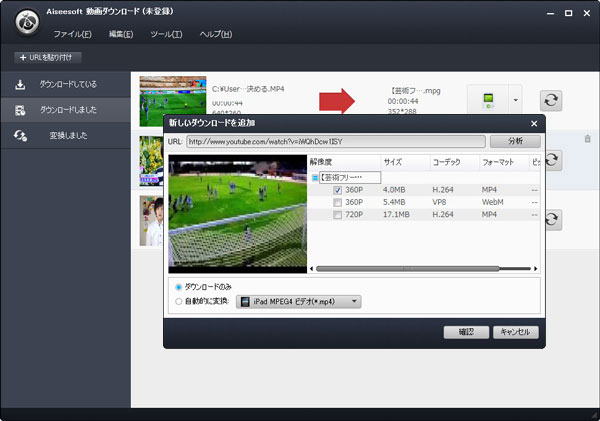This screenshot has height=421, width=600.
Task: Check the 720P H.264 MP4 checkbox
Action: pos(339,215)
